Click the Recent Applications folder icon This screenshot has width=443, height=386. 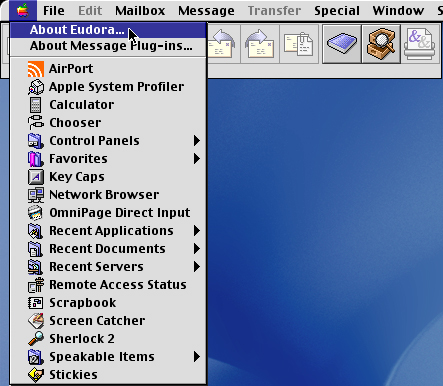pos(36,231)
